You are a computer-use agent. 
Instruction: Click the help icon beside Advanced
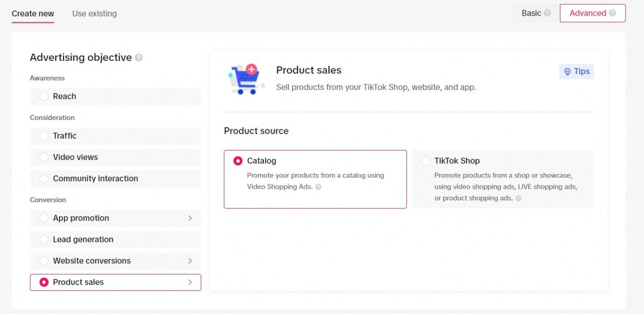612,13
